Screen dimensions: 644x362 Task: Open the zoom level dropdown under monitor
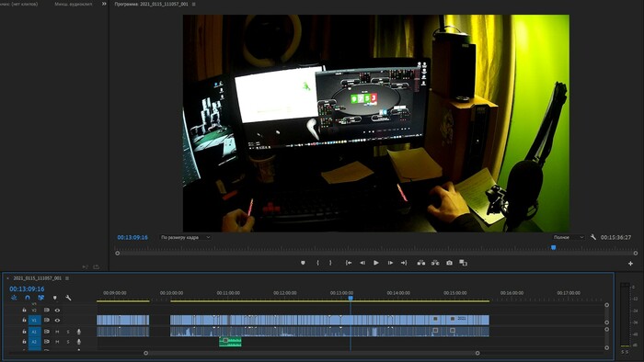click(185, 237)
